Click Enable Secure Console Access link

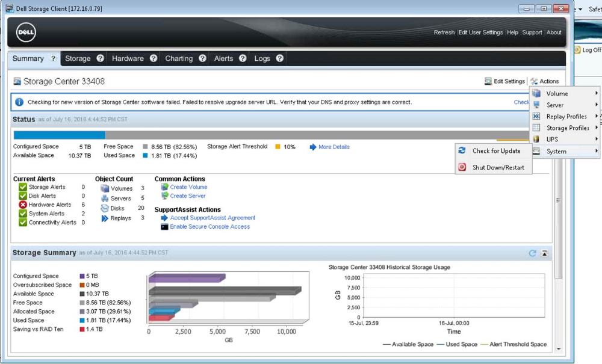point(210,227)
